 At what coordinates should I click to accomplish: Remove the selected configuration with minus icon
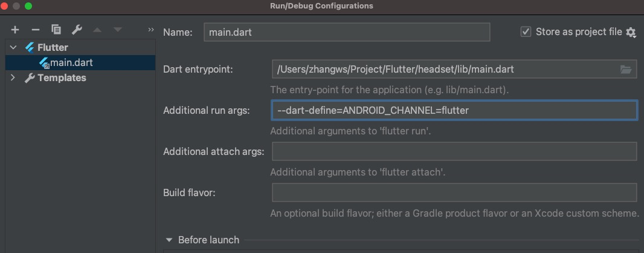[36, 30]
